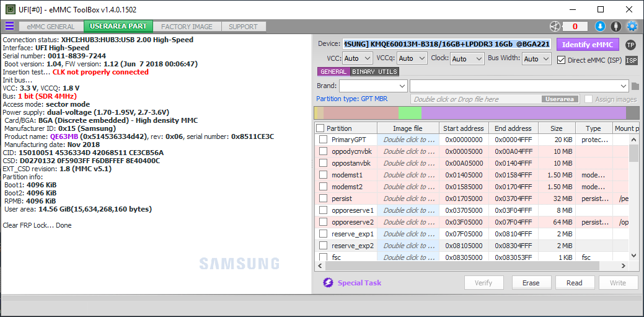
Task: Click the folder browse icon beside model dropdown
Action: [635, 86]
